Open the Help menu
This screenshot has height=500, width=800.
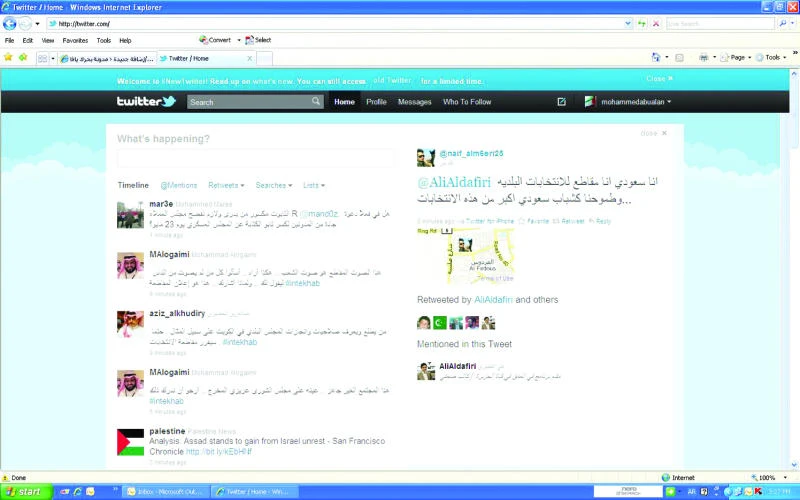125,40
